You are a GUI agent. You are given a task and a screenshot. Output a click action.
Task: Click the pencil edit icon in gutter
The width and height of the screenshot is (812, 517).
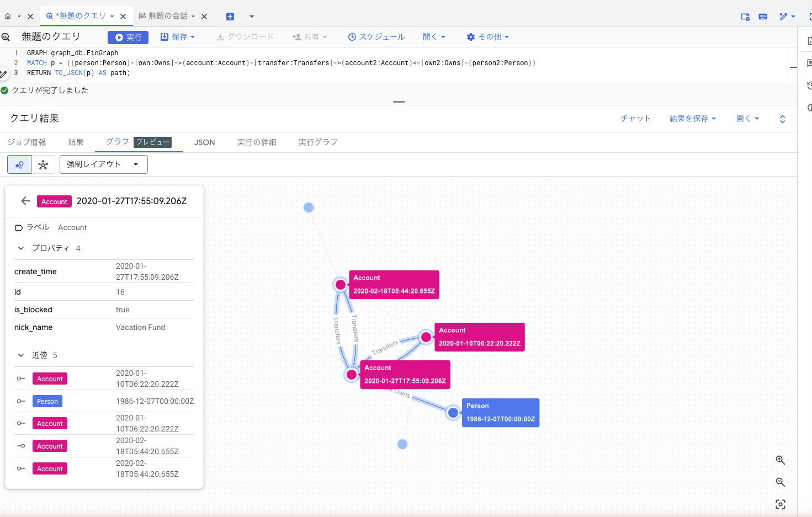3,74
